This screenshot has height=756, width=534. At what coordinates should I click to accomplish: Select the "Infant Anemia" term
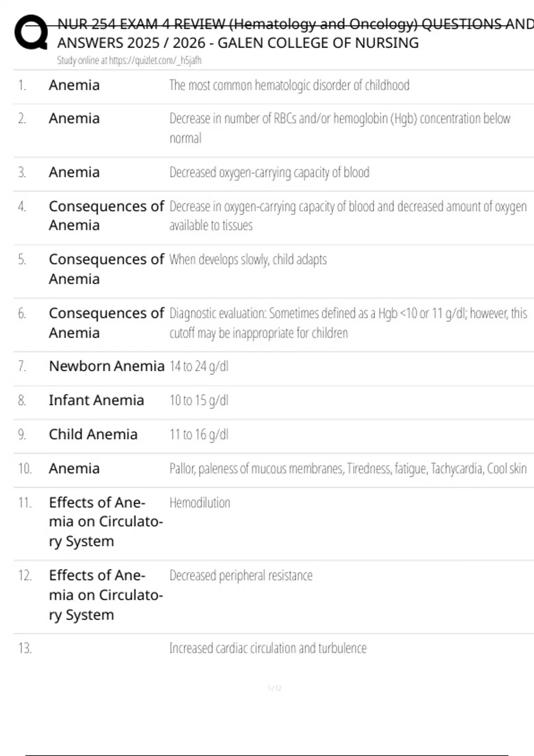click(x=97, y=400)
